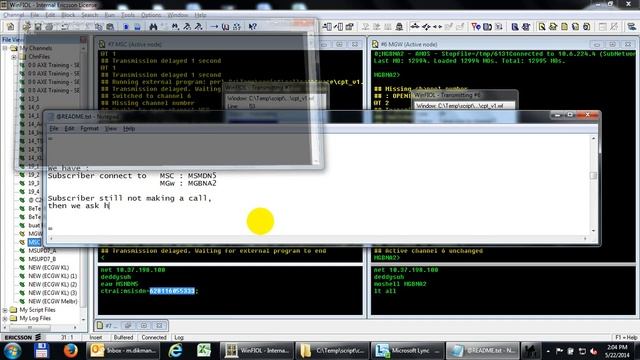
Task: Click the print toolbar icon
Action: 49,27
